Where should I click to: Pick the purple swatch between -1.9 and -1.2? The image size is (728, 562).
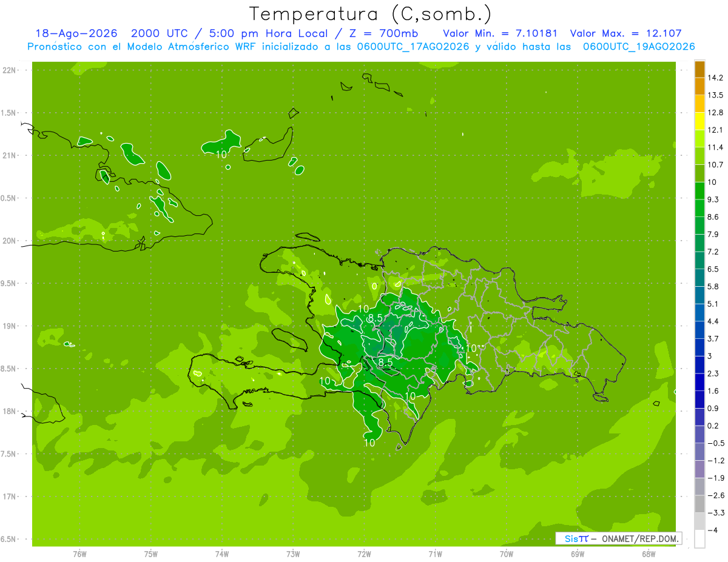point(699,469)
